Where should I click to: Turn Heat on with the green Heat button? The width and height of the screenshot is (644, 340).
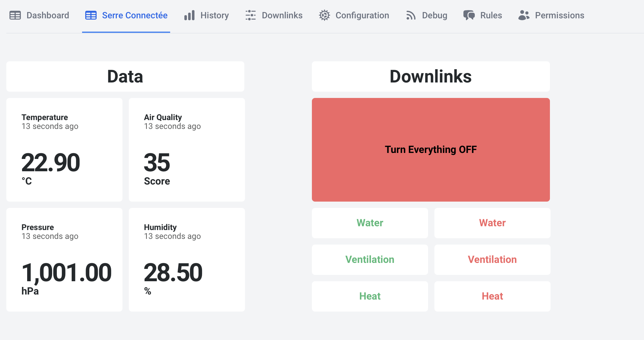click(x=370, y=296)
